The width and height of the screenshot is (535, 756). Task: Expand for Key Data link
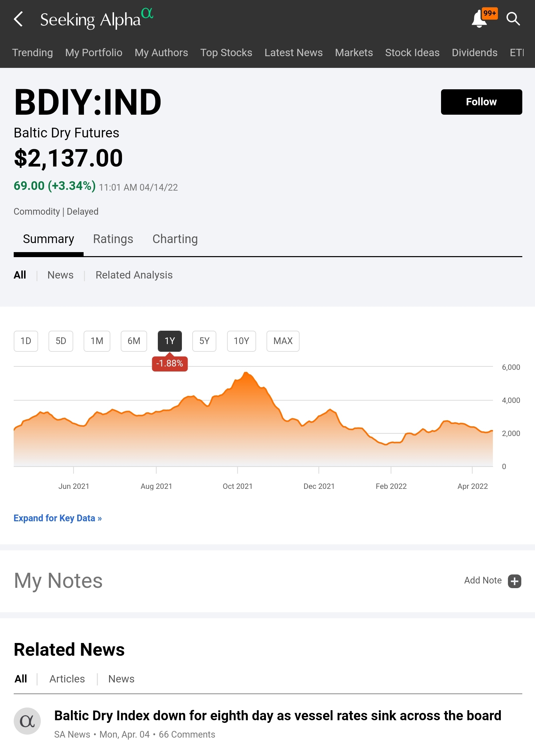(x=58, y=518)
